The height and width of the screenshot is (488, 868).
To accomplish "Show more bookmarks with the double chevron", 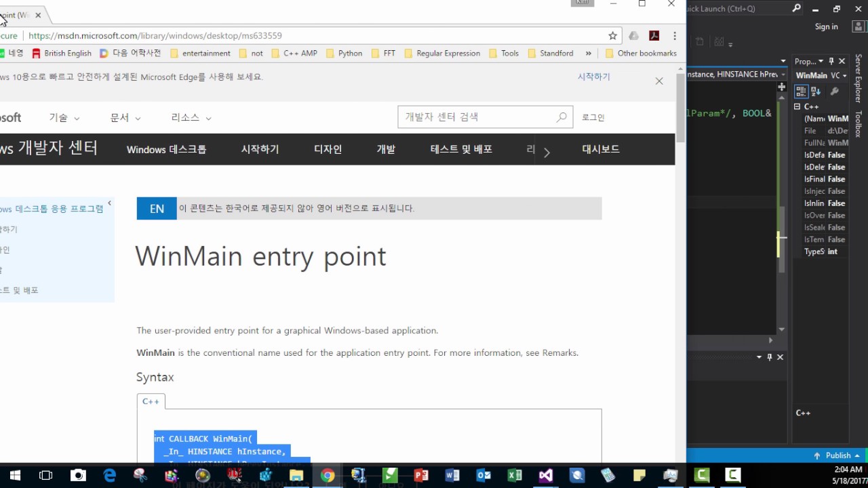I will point(588,53).
